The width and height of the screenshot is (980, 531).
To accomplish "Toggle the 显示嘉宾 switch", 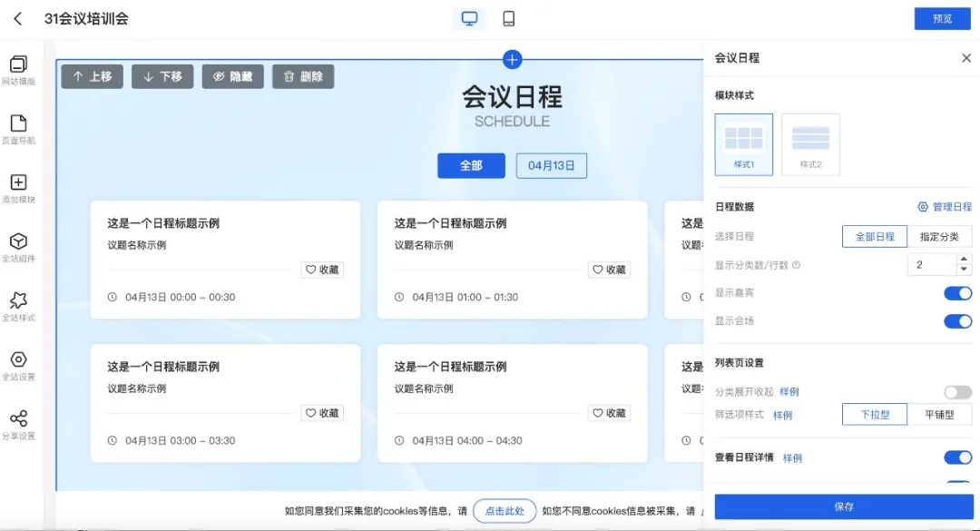I will [957, 293].
